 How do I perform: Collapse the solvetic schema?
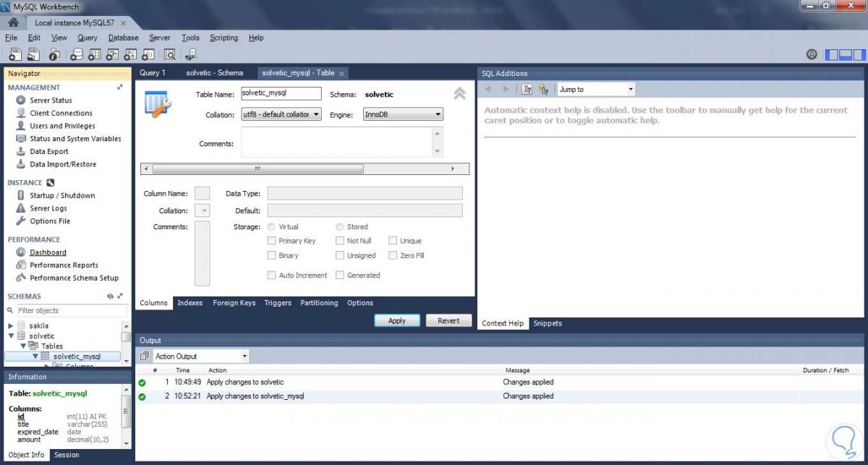tap(11, 336)
